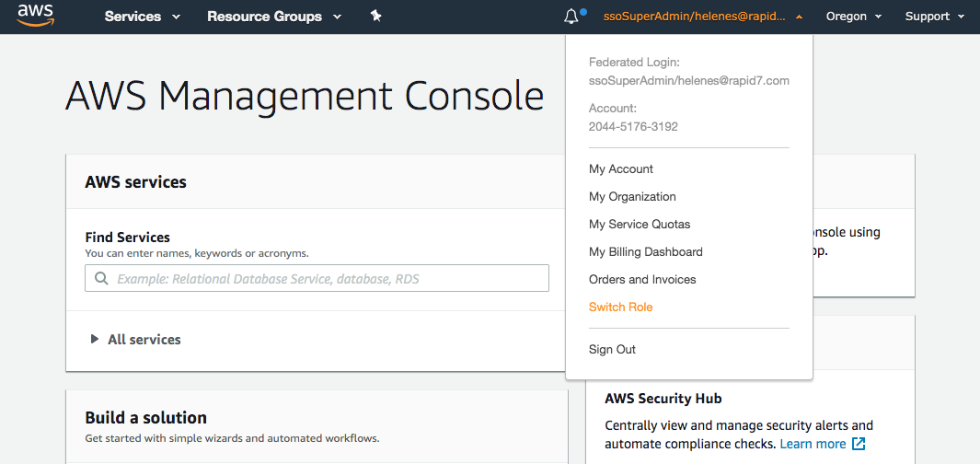Viewport: 980px width, 464px height.
Task: Click the AWS logo icon
Action: (36, 16)
